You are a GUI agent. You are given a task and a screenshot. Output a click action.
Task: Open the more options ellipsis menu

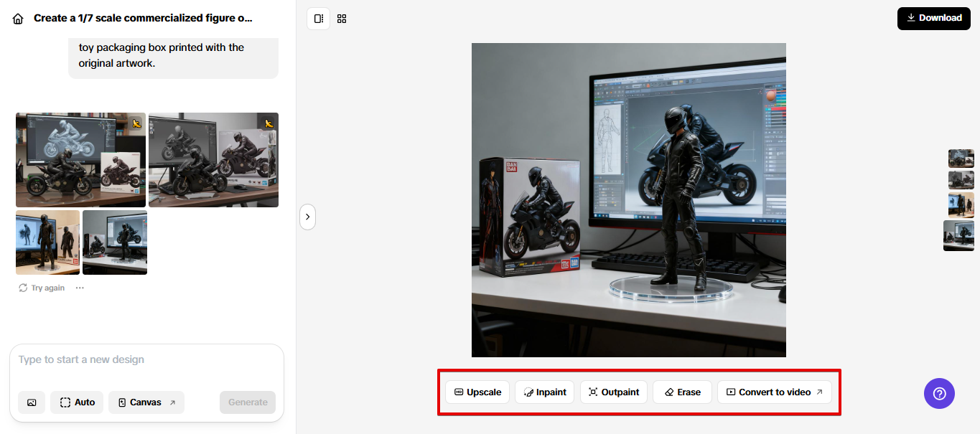click(80, 288)
